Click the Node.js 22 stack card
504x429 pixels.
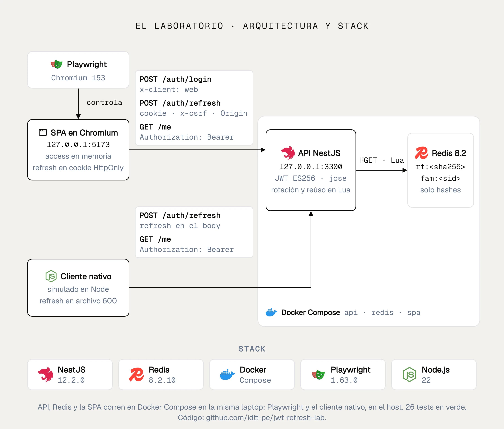[x=434, y=375]
